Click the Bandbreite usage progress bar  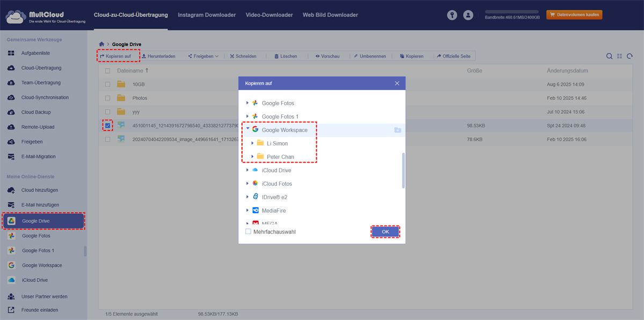click(x=511, y=11)
